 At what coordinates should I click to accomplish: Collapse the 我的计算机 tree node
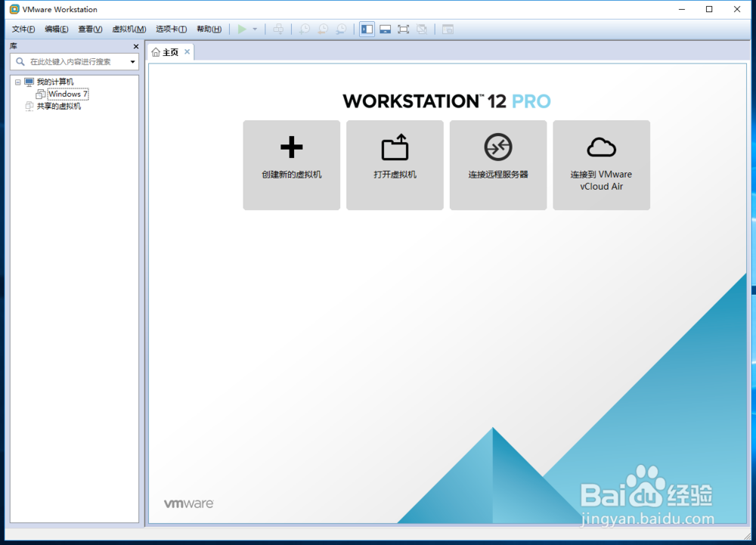point(18,82)
